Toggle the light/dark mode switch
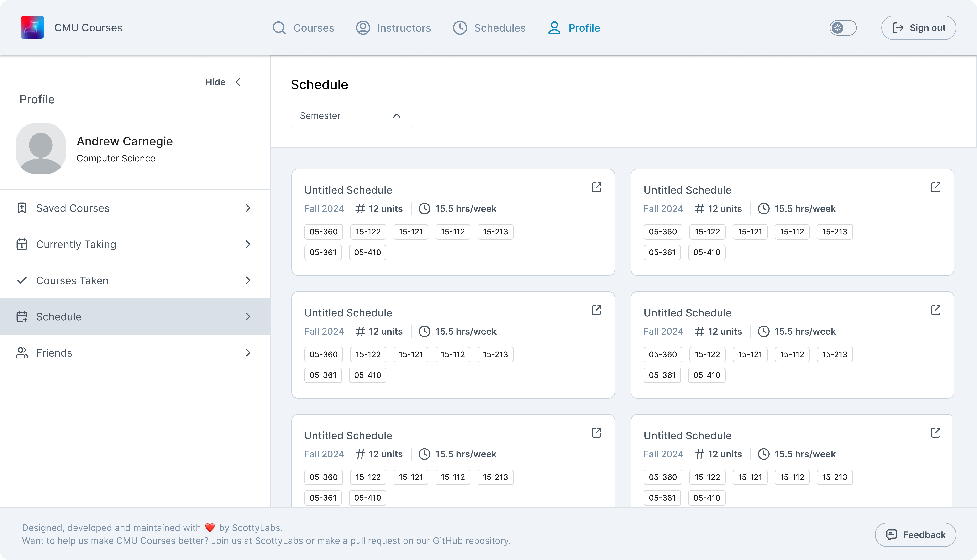 point(843,28)
